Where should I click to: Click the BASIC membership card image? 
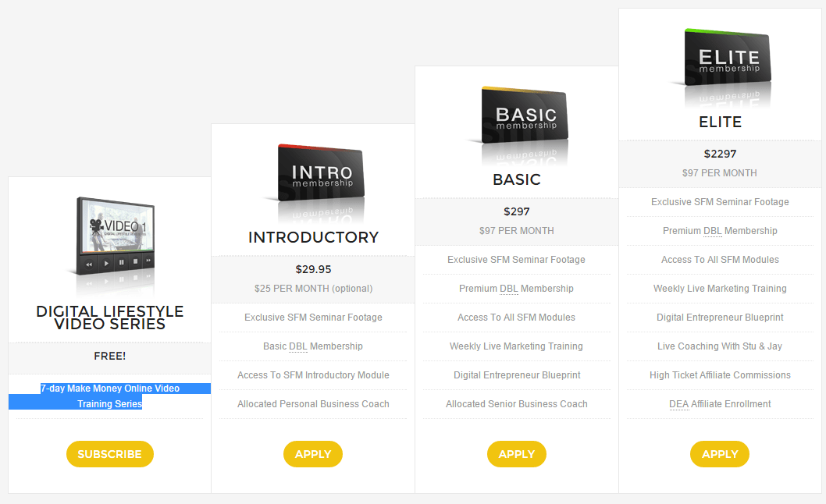click(x=525, y=115)
